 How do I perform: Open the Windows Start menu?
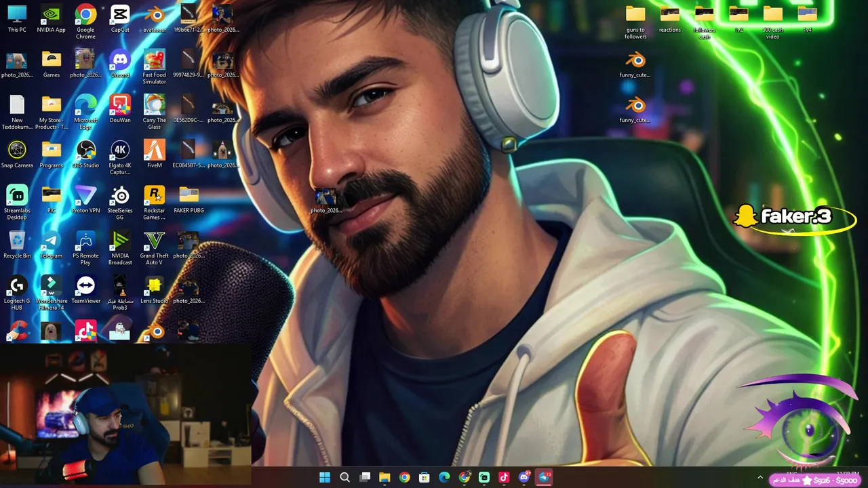click(325, 477)
